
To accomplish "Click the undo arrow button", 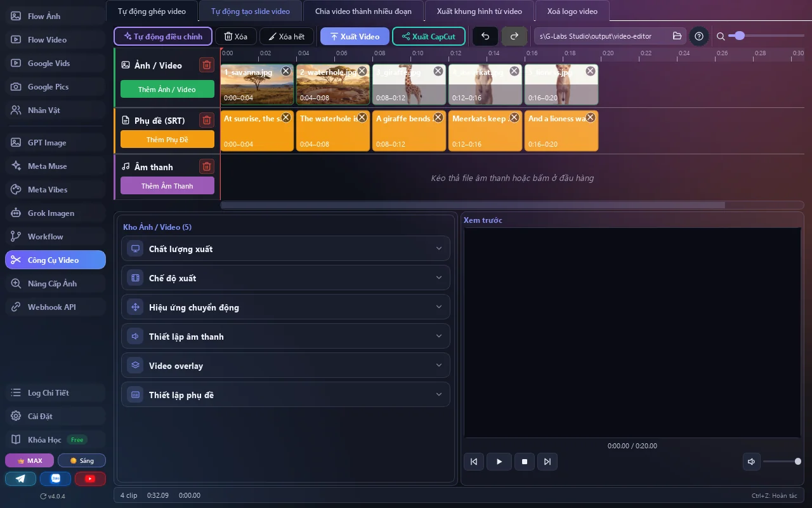I will 485,36.
